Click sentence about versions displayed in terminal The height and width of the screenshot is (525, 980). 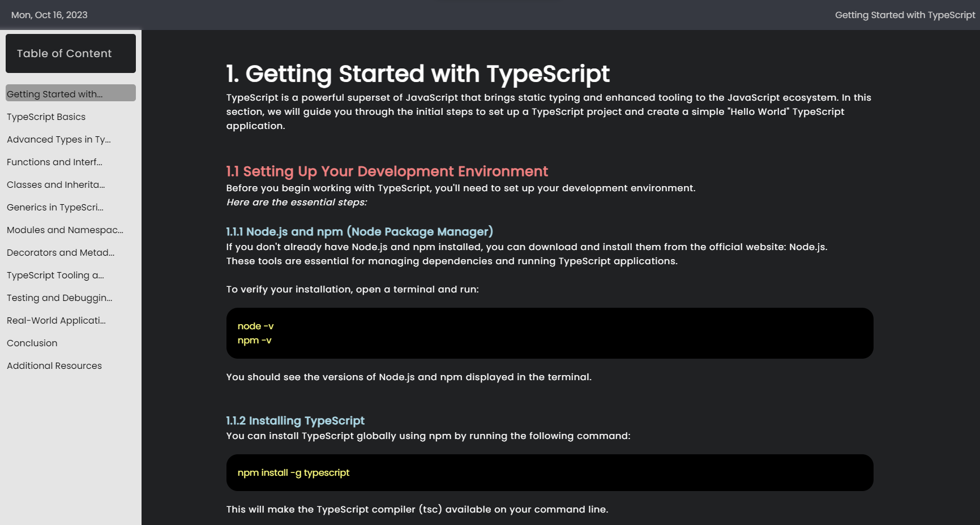(409, 377)
